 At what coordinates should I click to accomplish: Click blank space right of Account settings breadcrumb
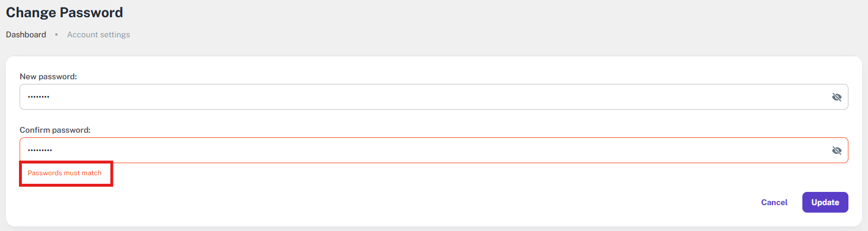coord(403,34)
